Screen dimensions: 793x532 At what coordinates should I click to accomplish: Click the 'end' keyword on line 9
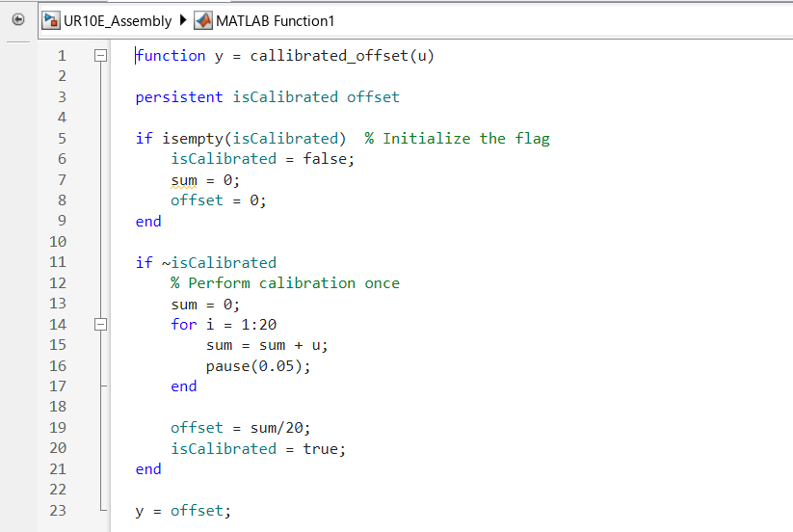148,221
